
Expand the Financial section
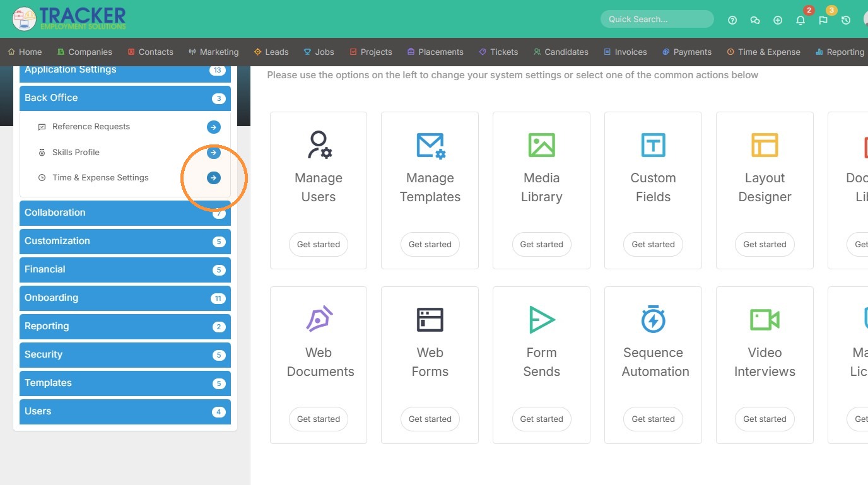tap(125, 270)
